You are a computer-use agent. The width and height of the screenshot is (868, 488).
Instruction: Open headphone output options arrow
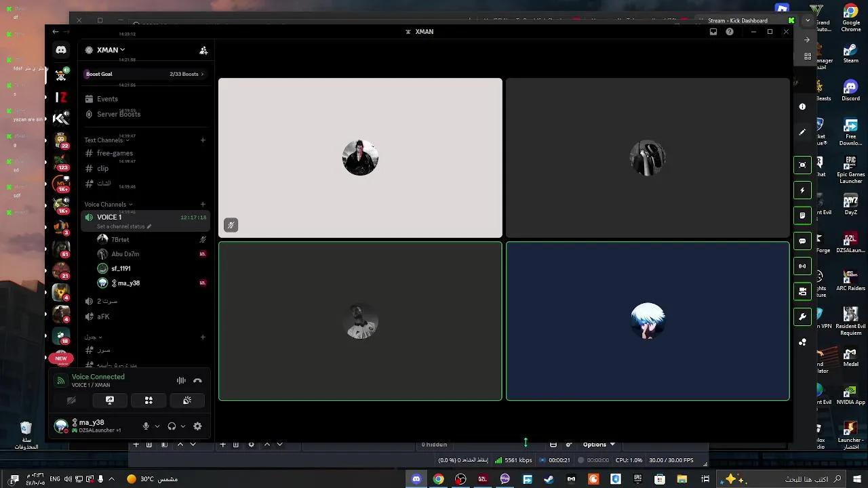[x=183, y=426]
